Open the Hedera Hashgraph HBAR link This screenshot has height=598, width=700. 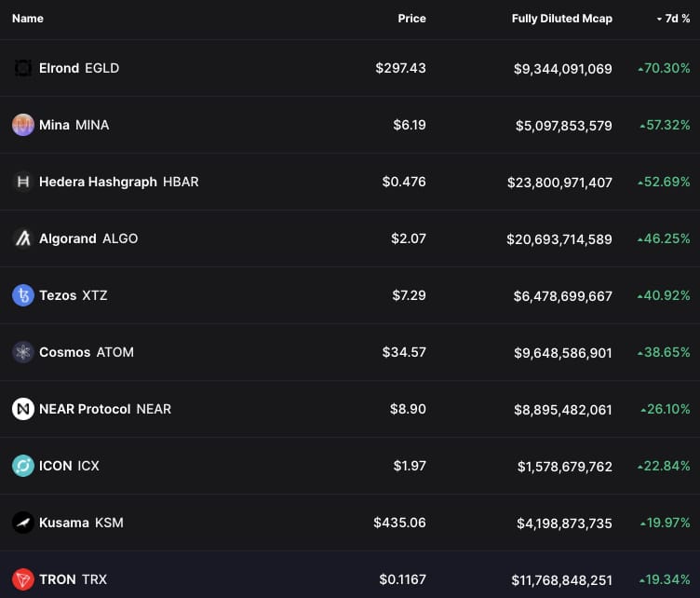118,182
